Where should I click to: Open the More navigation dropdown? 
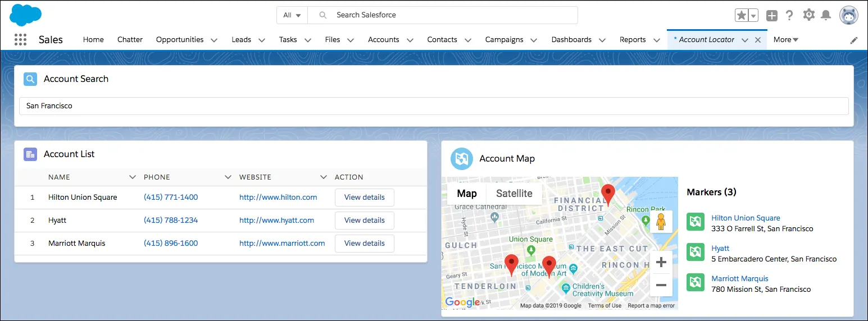coord(786,40)
